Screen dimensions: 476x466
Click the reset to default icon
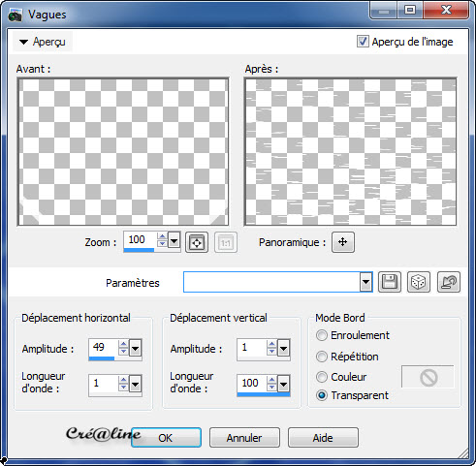[x=449, y=282]
